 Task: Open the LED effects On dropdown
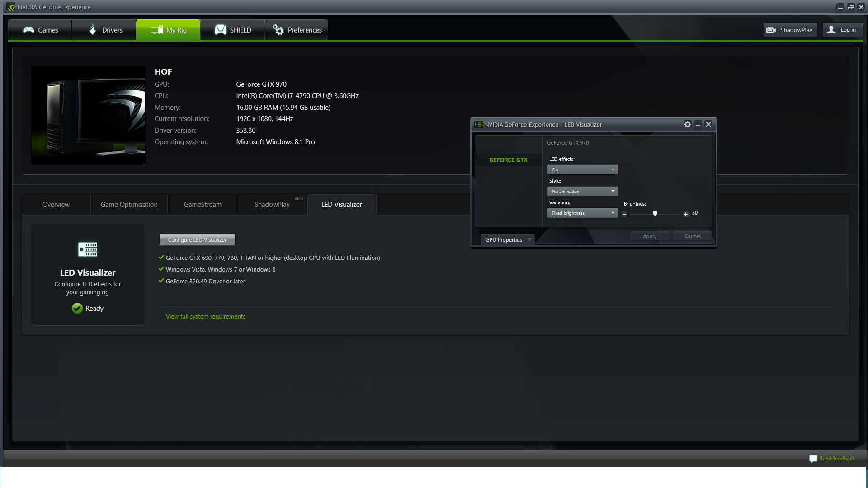pos(582,170)
